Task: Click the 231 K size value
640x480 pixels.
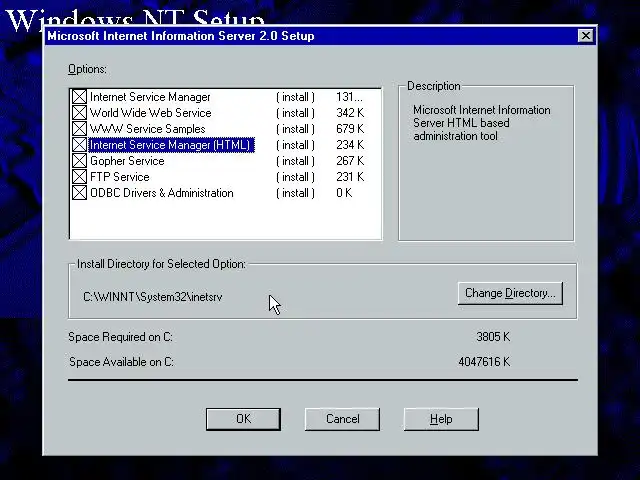Action: tap(350, 177)
